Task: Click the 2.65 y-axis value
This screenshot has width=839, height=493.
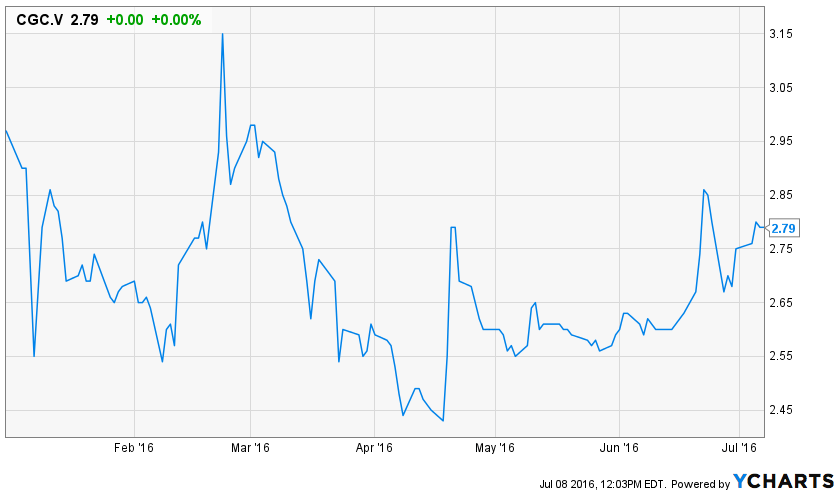Action: [x=784, y=302]
